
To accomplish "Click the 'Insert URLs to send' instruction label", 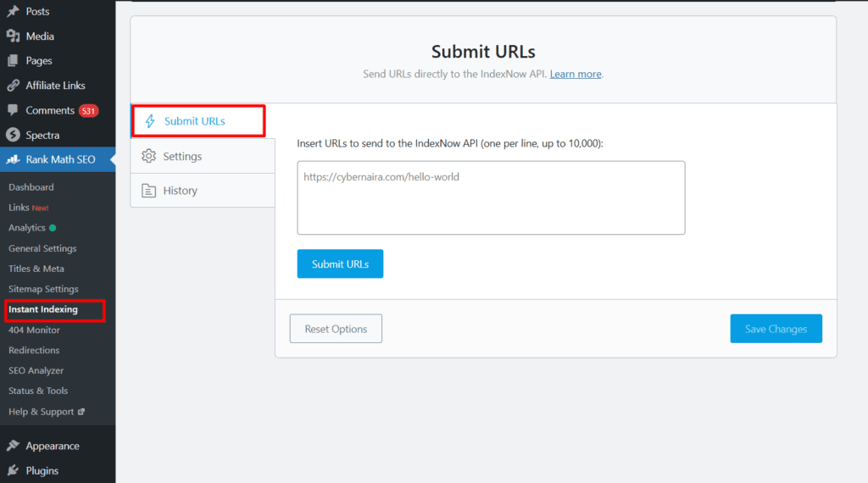I will (x=450, y=143).
